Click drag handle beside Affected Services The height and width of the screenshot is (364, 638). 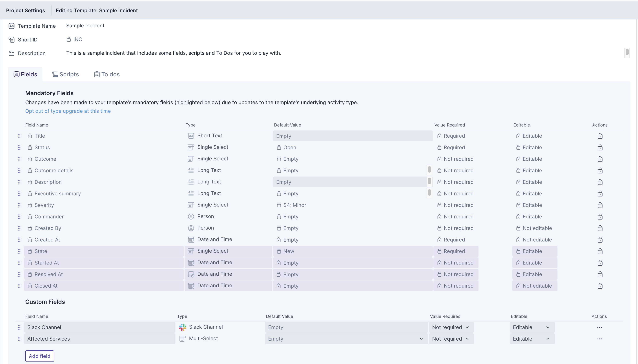19,339
